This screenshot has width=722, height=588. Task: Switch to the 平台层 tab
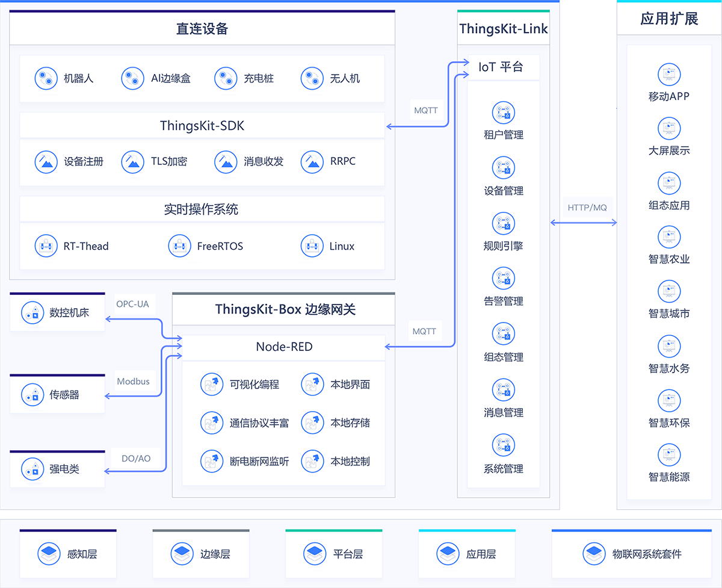[334, 554]
